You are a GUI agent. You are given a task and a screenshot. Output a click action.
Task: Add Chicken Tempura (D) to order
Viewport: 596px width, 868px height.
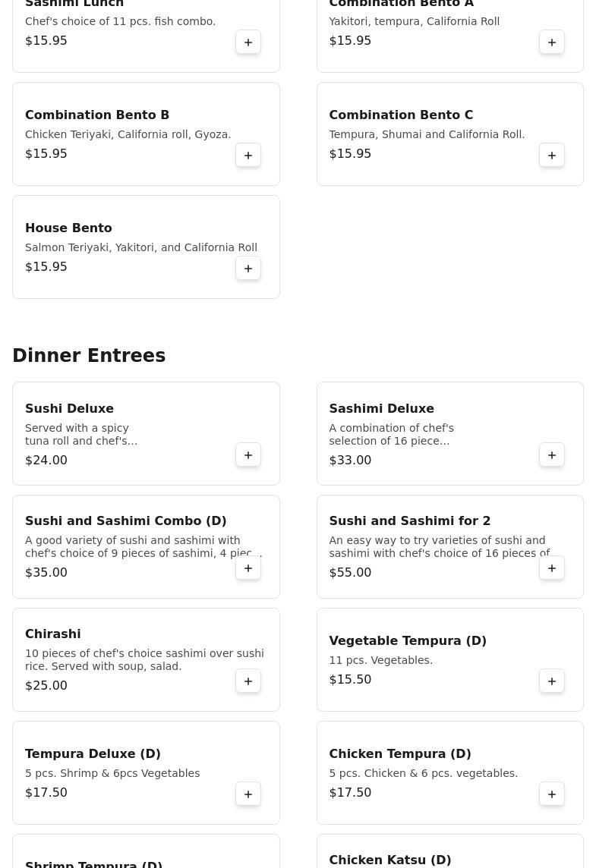click(x=552, y=794)
